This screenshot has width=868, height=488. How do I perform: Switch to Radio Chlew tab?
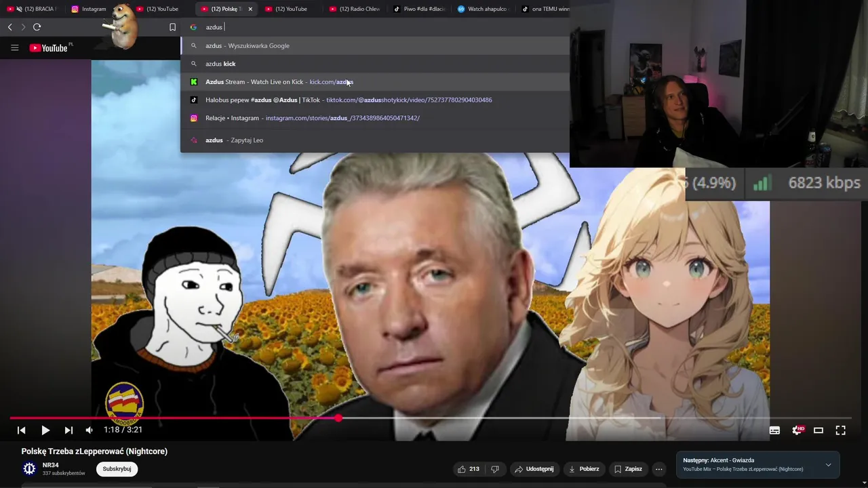[355, 9]
